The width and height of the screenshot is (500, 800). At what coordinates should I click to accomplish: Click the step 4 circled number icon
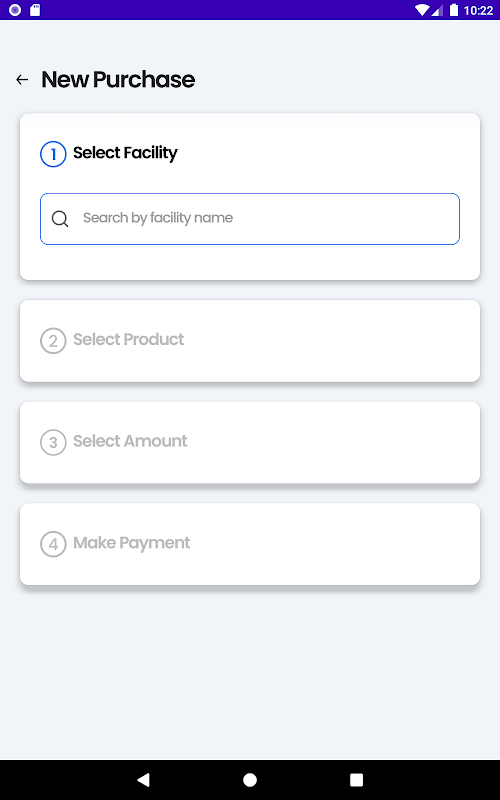click(53, 544)
